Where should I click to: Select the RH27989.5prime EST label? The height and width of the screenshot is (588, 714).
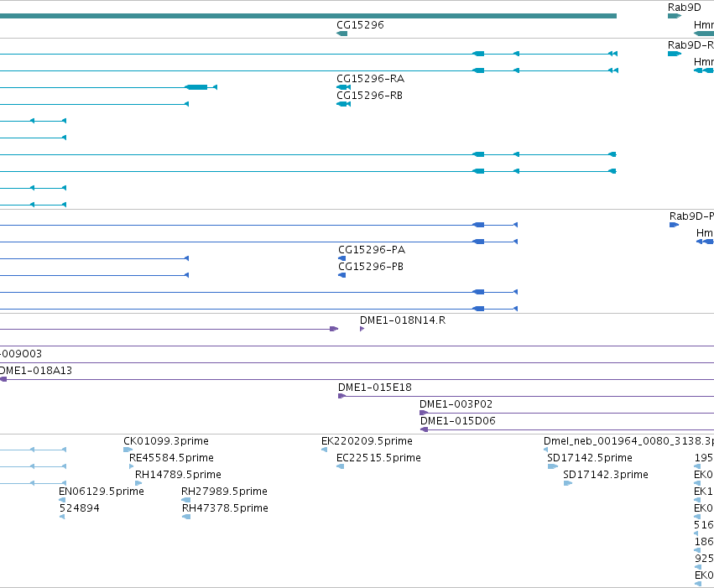pyautogui.click(x=224, y=492)
